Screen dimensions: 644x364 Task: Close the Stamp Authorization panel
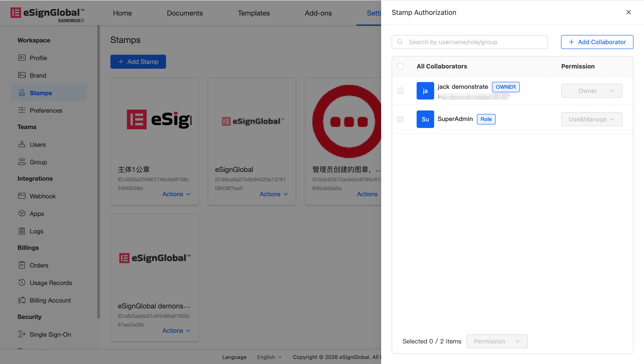(628, 12)
